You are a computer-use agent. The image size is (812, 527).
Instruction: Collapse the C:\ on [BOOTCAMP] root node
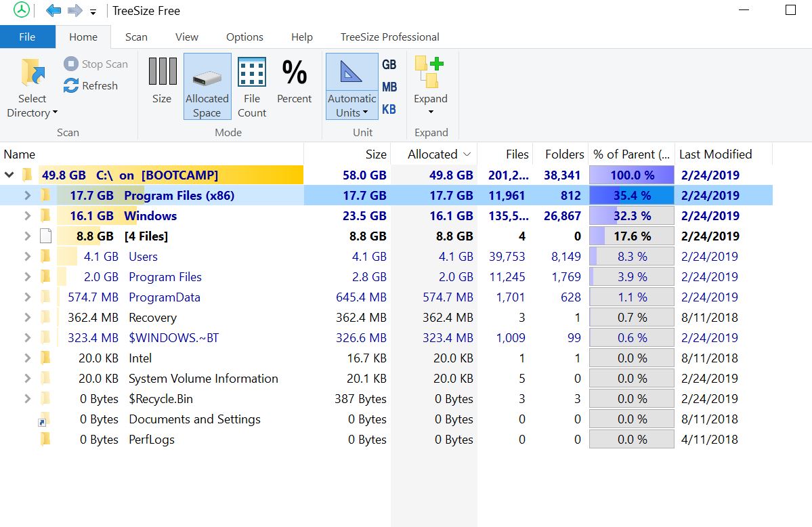coord(9,175)
